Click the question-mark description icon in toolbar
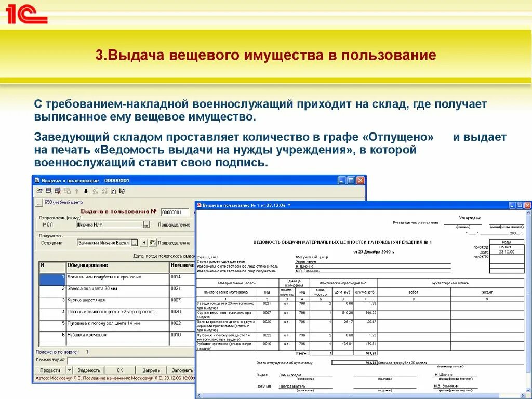This screenshot has height=399, width=532. tap(113, 191)
